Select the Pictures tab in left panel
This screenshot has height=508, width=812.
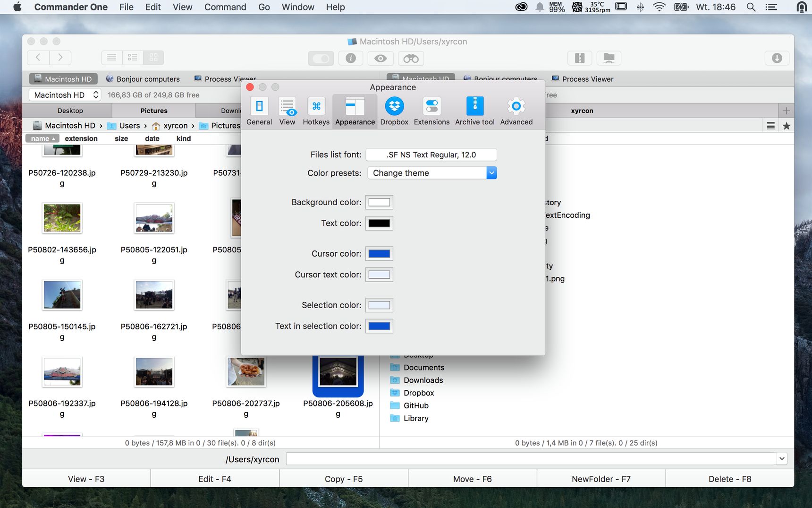coord(154,111)
